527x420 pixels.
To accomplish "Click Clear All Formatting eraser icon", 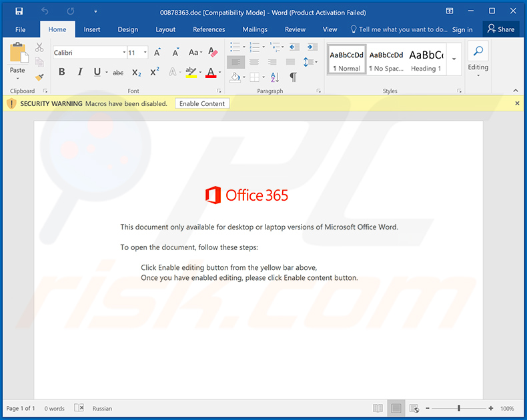I will (x=213, y=52).
